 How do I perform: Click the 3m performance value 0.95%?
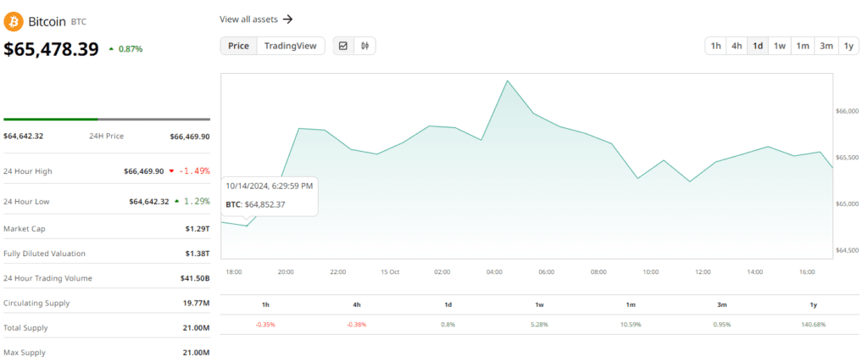[x=722, y=324]
